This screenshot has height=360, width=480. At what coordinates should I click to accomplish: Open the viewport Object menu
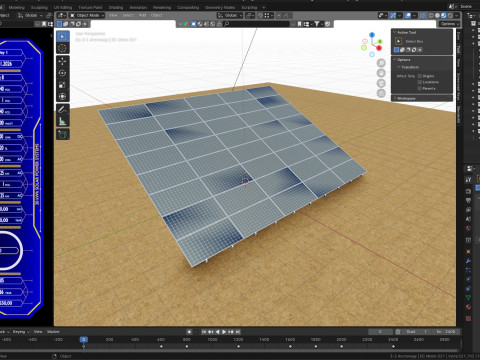click(156, 15)
